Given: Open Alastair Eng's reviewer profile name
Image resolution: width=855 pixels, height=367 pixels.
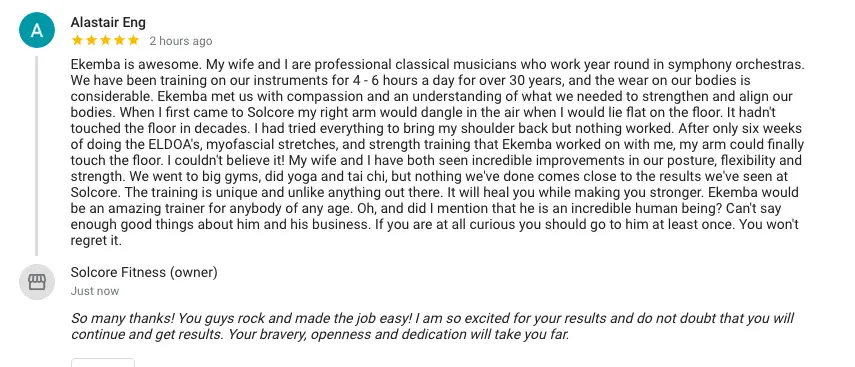Looking at the screenshot, I should click(x=108, y=22).
